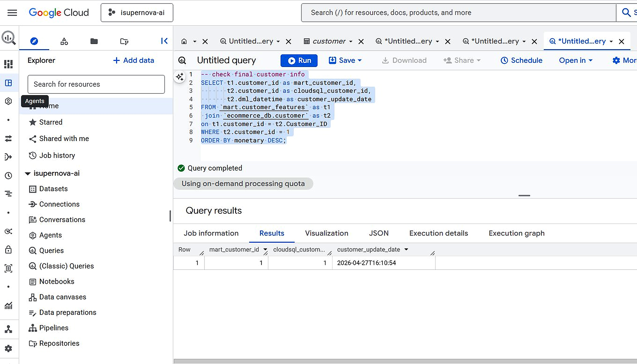Run the query
This screenshot has width=637, height=364.
[x=299, y=60]
